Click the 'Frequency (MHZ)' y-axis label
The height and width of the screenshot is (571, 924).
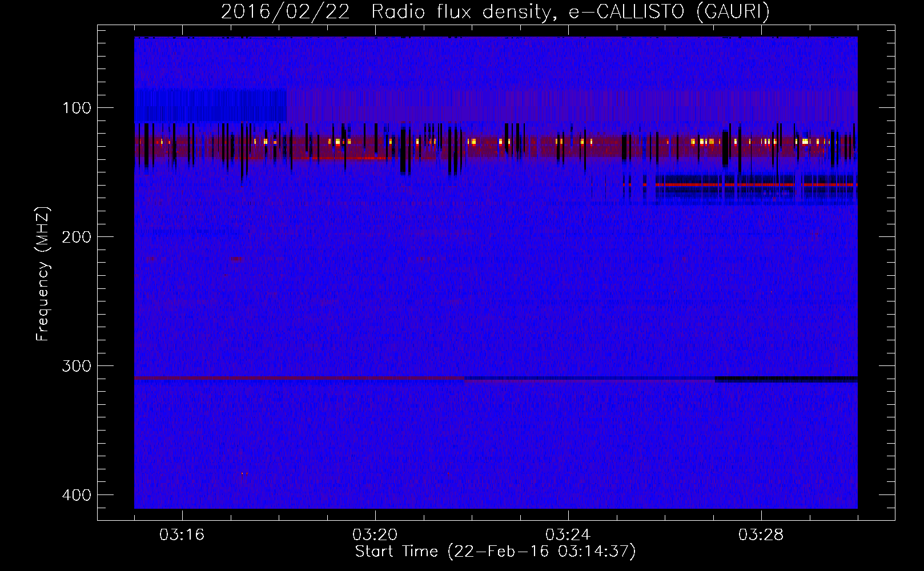43,274
